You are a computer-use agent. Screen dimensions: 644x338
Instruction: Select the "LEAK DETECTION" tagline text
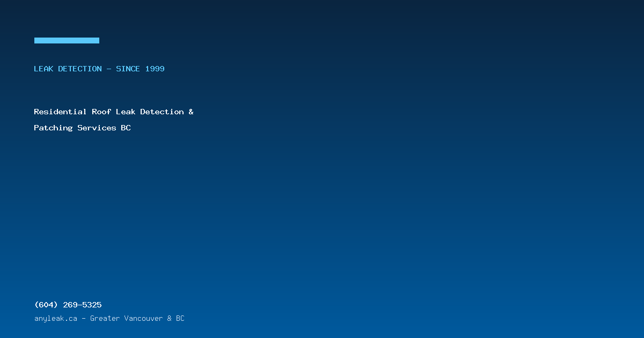[68, 69]
